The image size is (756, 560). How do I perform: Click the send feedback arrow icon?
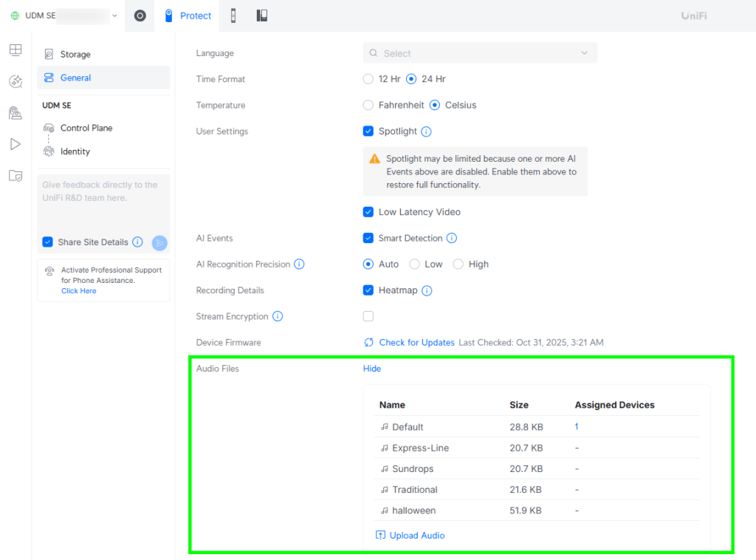coord(159,242)
